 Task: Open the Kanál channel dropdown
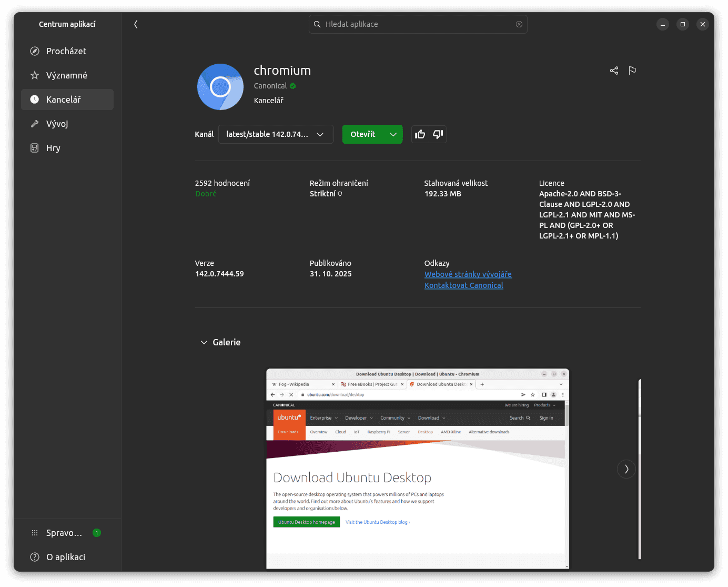(x=276, y=134)
